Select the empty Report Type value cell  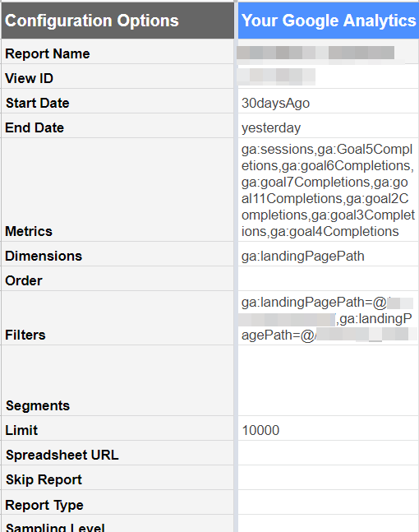329,503
